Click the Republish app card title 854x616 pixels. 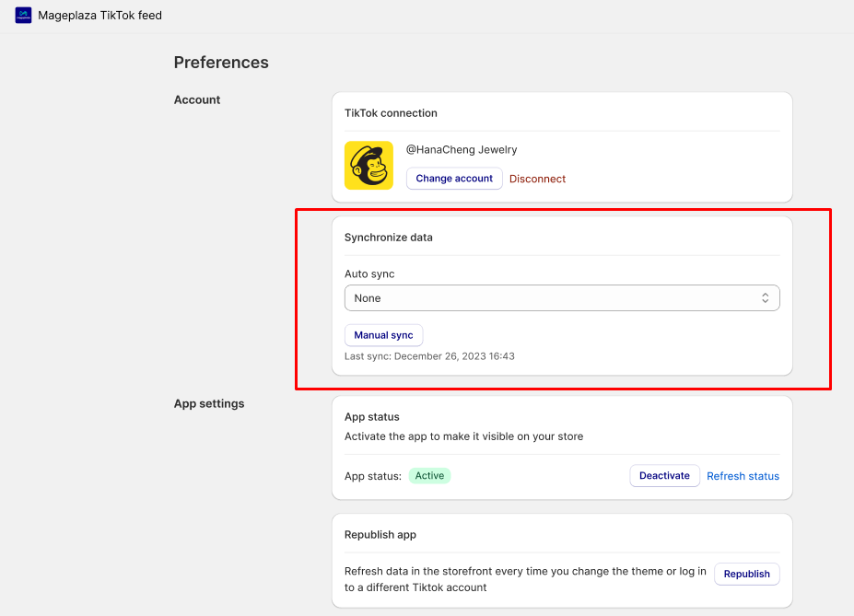click(x=380, y=535)
